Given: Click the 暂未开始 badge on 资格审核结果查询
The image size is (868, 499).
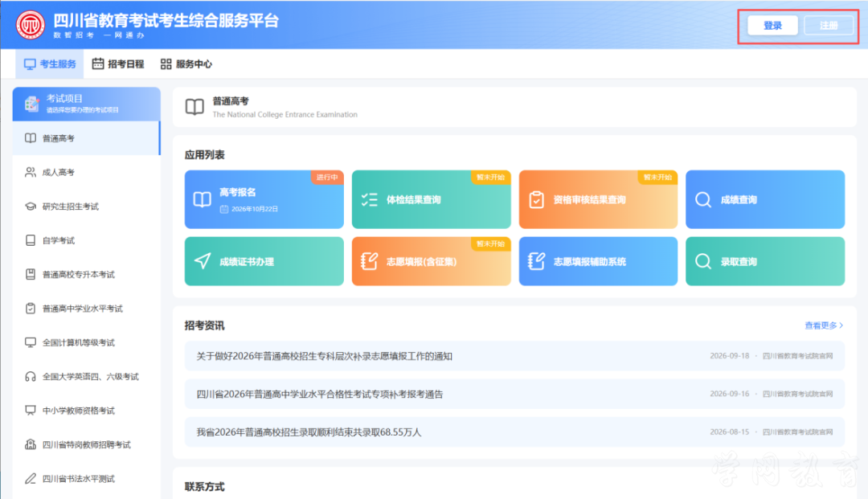Looking at the screenshot, I should 657,177.
